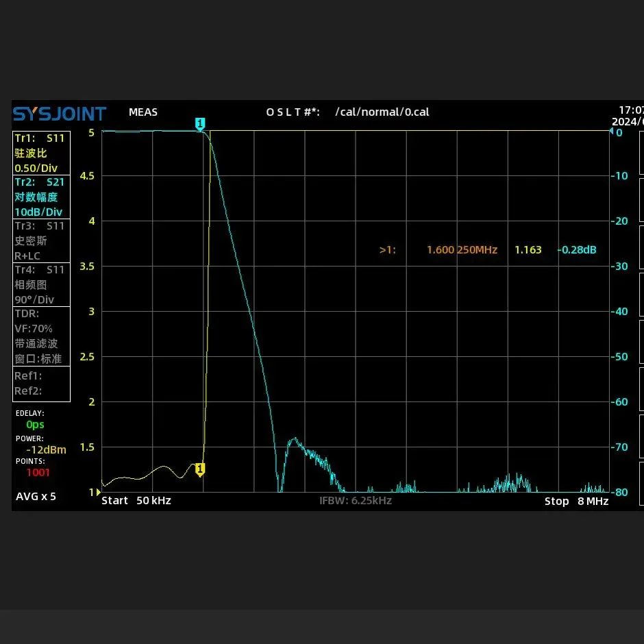
Task: Select the Tr3 S11 Smith R+LC trace box
Action: click(x=42, y=240)
